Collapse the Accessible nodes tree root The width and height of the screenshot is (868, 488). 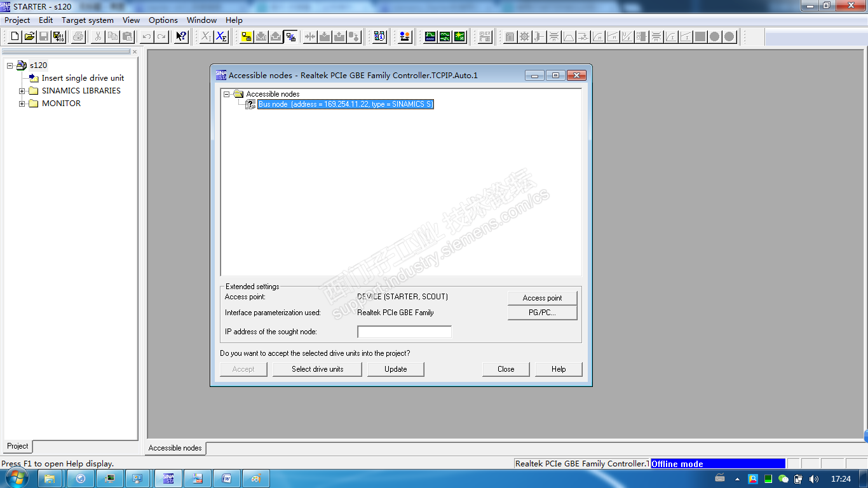pyautogui.click(x=227, y=94)
